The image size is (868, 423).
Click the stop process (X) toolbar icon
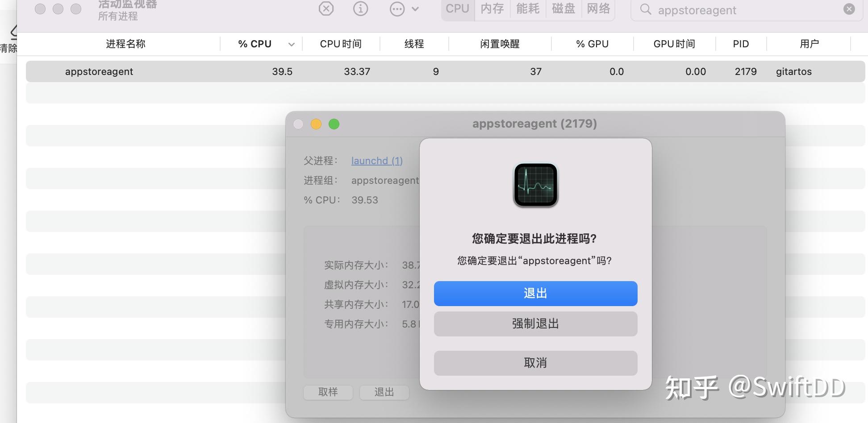tap(326, 8)
